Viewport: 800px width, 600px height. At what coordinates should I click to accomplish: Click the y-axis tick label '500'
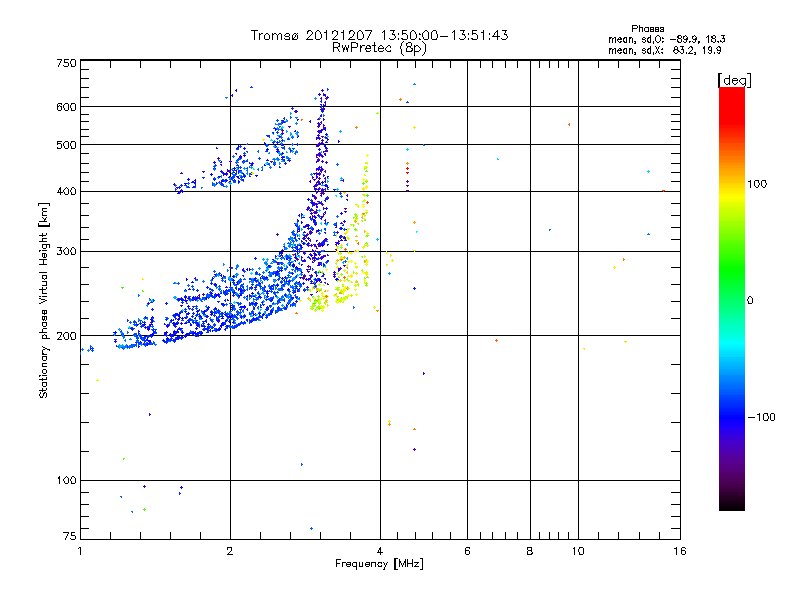(66, 145)
